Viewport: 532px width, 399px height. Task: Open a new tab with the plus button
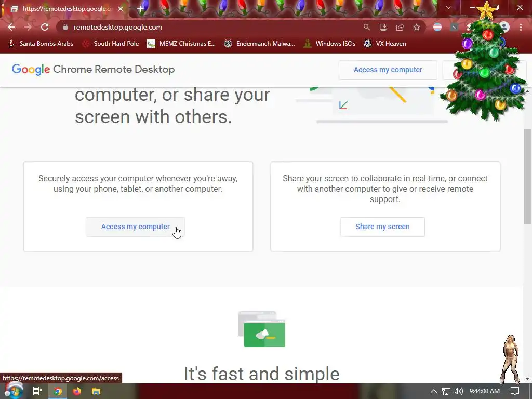[140, 9]
